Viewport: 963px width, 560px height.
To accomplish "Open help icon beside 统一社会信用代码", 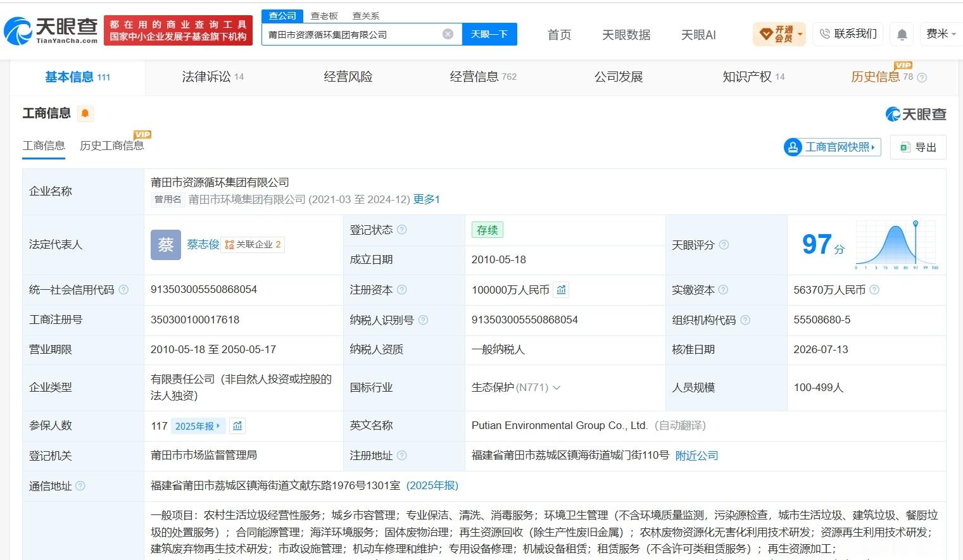I will point(123,290).
